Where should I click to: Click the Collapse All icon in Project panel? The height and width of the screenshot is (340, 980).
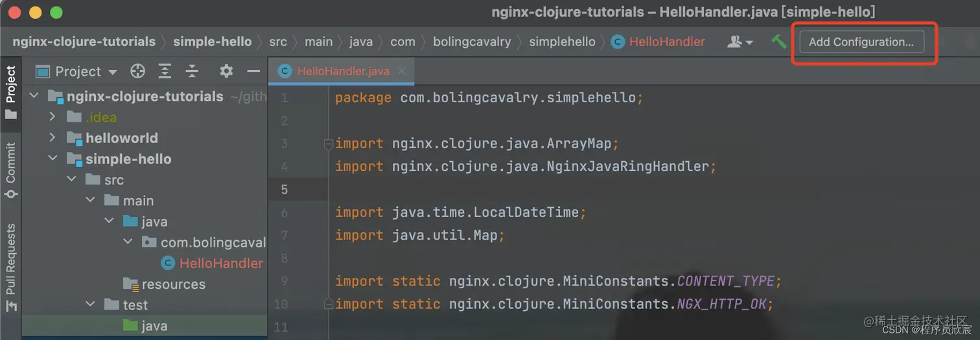click(192, 71)
